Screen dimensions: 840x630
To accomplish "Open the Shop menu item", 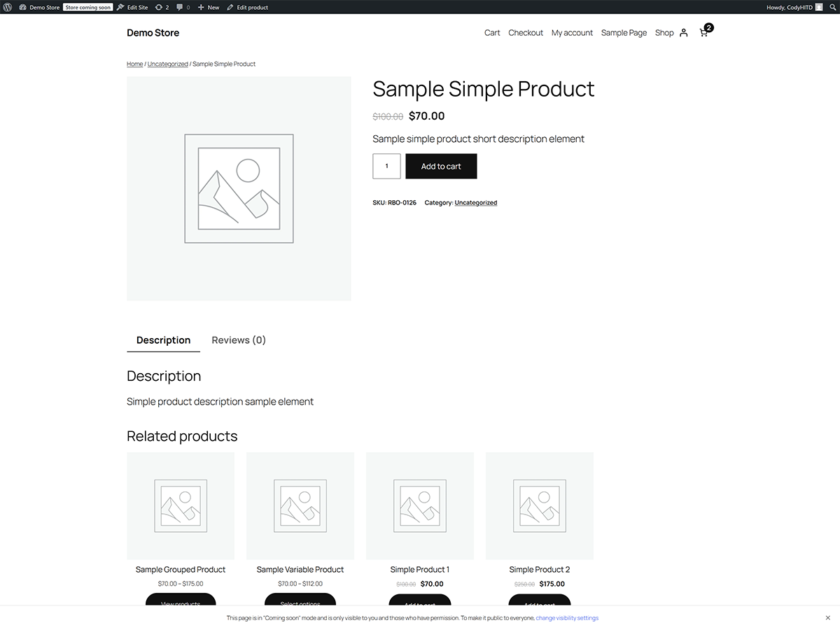I will 663,32.
